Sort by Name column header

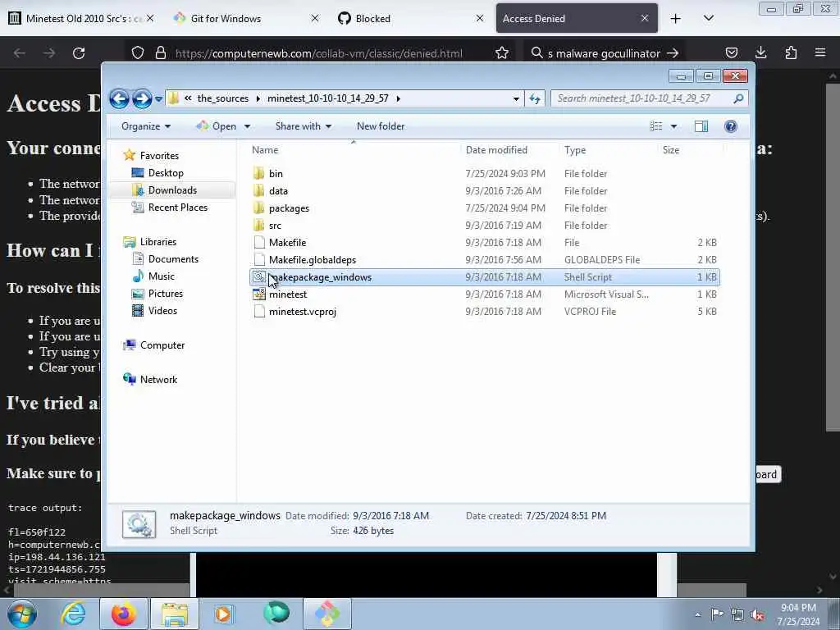[265, 150]
